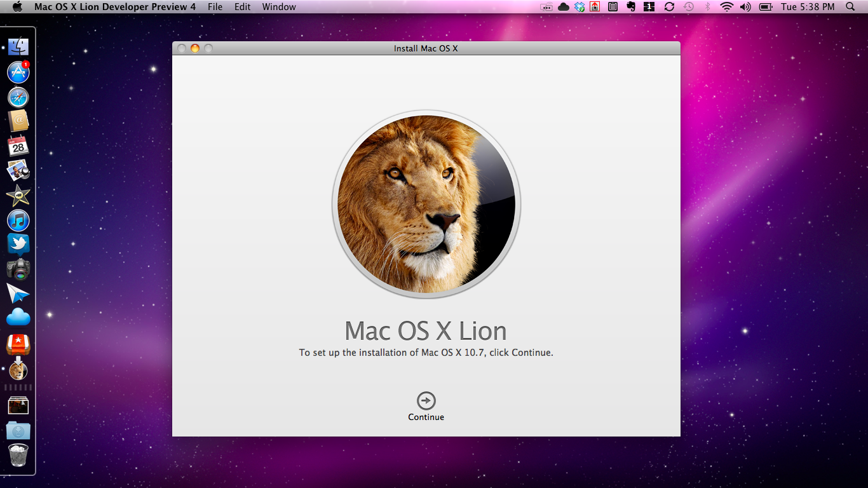Open the CloudApp cloud Dock icon
The height and width of the screenshot is (488, 868).
pos(18,316)
